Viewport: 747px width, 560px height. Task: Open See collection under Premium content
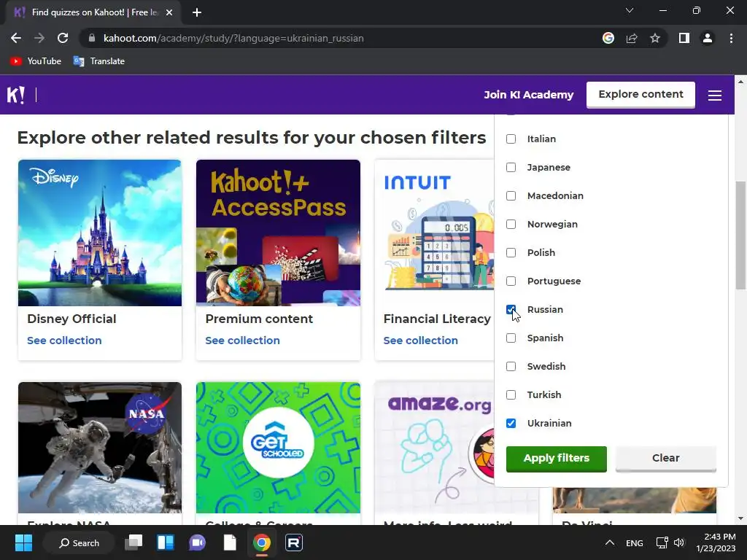point(242,341)
